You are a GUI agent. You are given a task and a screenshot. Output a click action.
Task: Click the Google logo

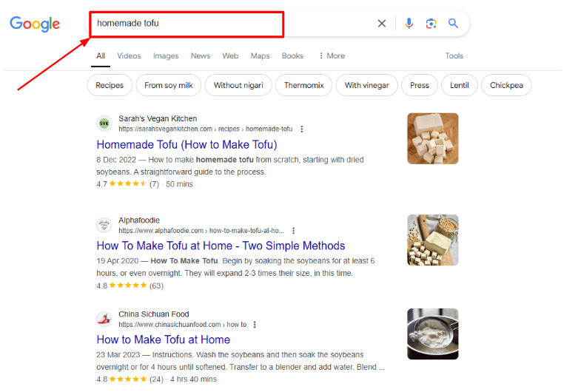coord(35,24)
